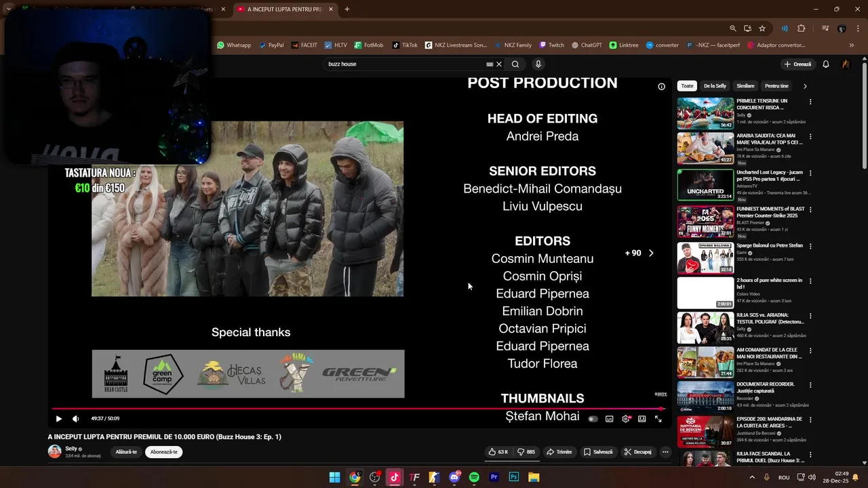This screenshot has height=488, width=868.
Task: Share the video with Trimite
Action: click(x=559, y=452)
